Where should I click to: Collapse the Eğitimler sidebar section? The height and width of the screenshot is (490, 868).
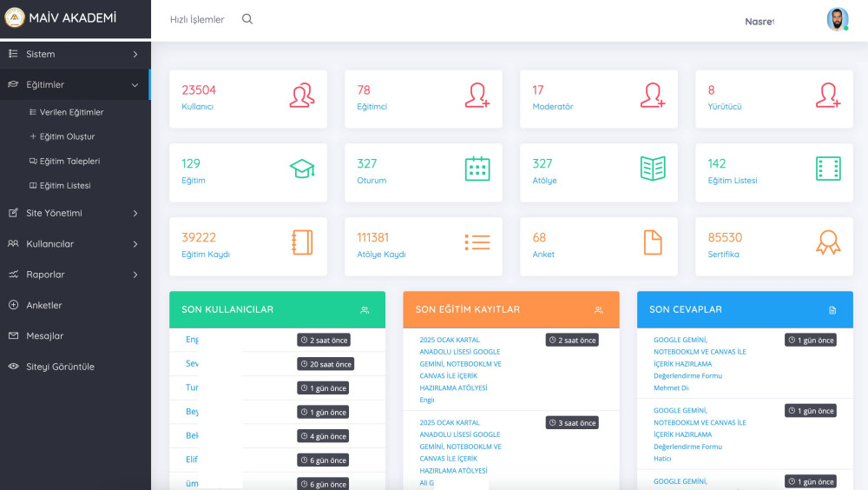pyautogui.click(x=75, y=84)
